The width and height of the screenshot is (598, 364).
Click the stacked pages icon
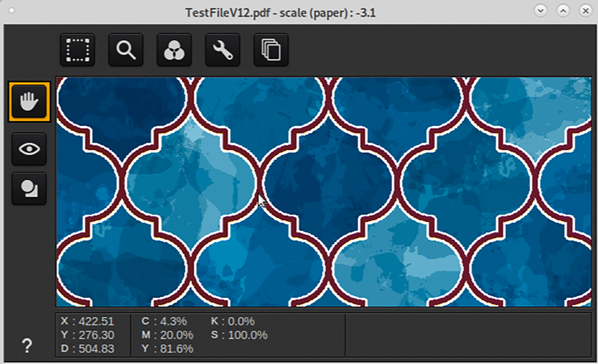(x=271, y=50)
